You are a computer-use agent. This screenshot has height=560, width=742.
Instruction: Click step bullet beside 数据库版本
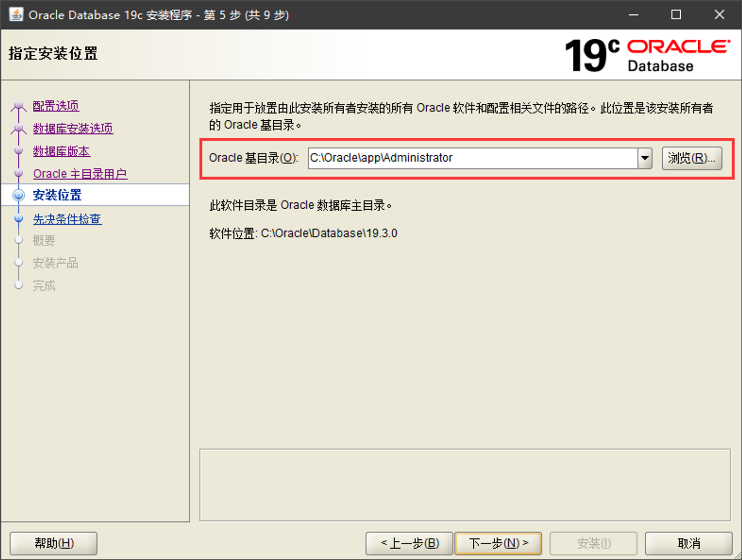[x=18, y=151]
